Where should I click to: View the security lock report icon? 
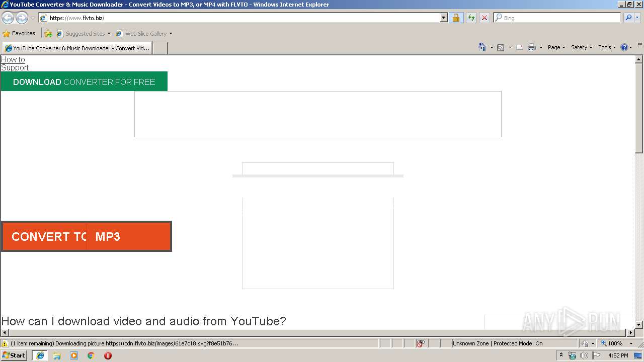point(456,18)
